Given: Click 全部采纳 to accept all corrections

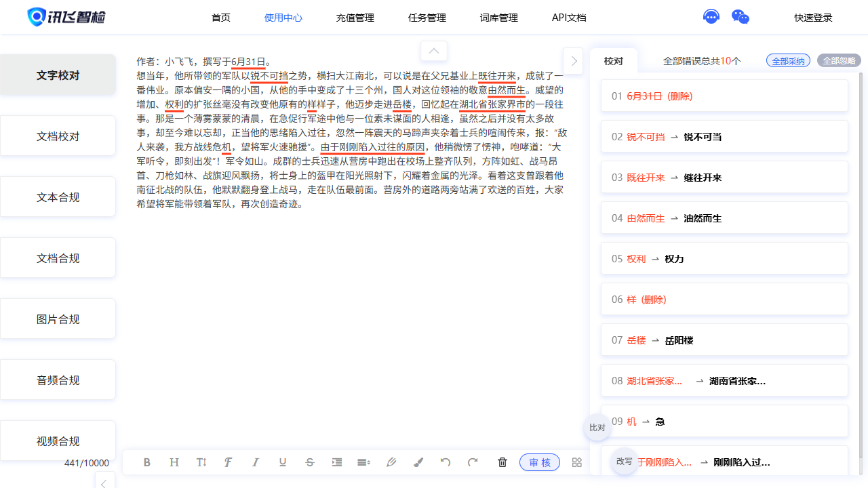Looking at the screenshot, I should pyautogui.click(x=788, y=61).
